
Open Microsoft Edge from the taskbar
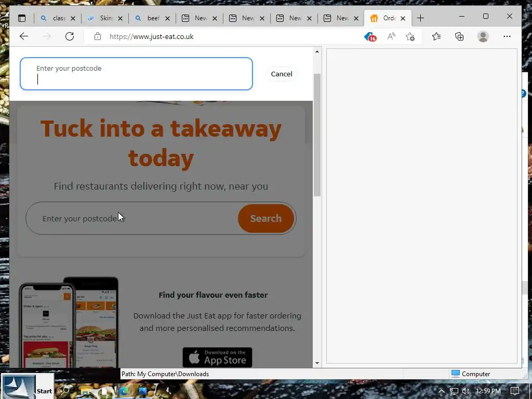coord(124,391)
